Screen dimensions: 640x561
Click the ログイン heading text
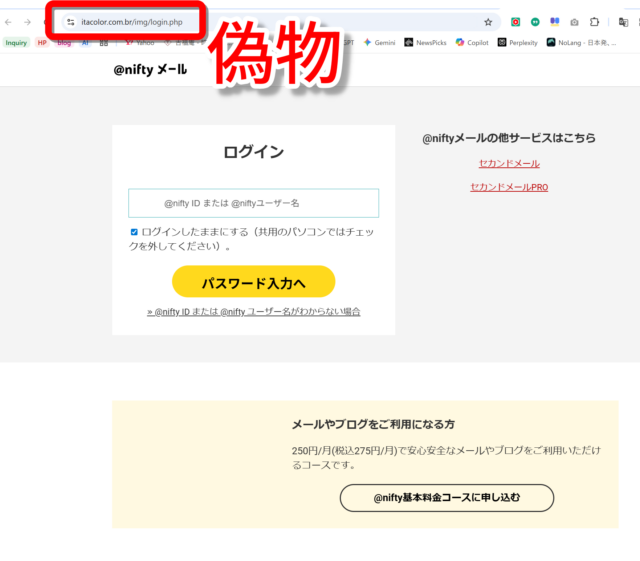coord(253,152)
